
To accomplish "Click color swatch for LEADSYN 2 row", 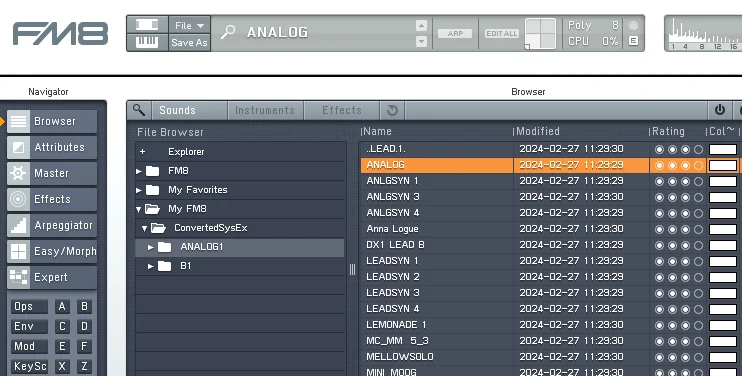I will pos(723,277).
